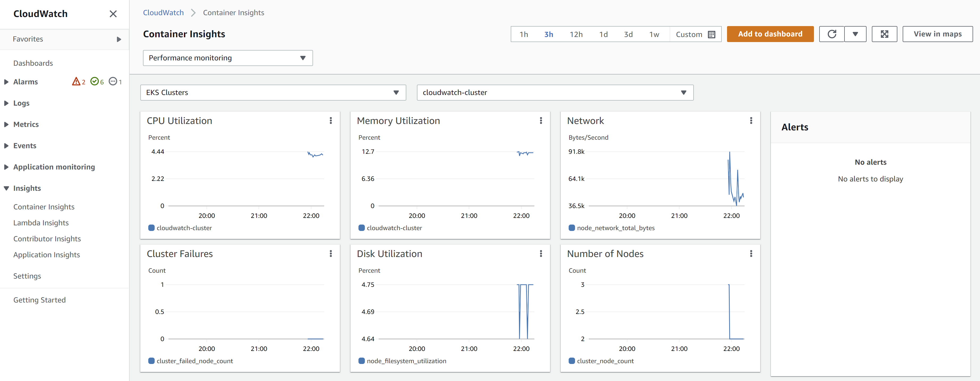Open Dashboards in the sidebar
980x381 pixels.
tap(33, 63)
